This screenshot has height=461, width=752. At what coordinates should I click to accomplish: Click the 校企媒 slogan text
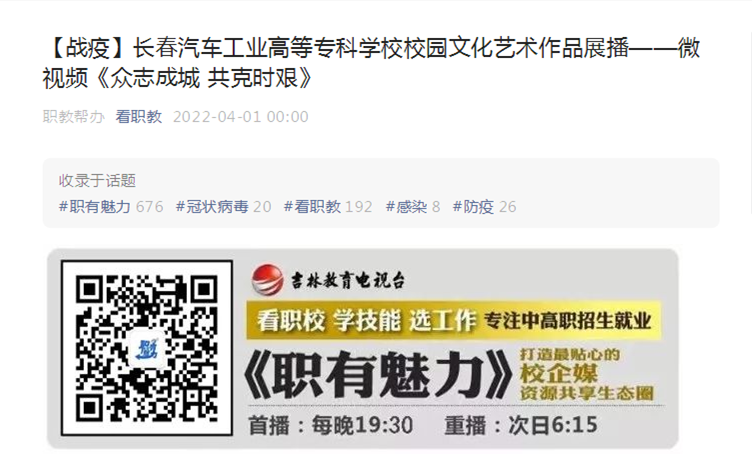[x=559, y=374]
